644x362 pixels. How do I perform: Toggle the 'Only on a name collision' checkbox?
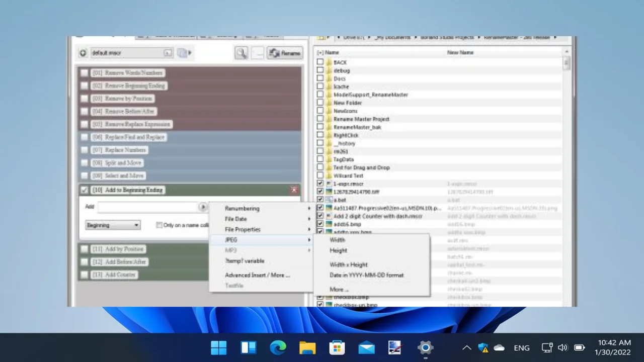point(159,225)
